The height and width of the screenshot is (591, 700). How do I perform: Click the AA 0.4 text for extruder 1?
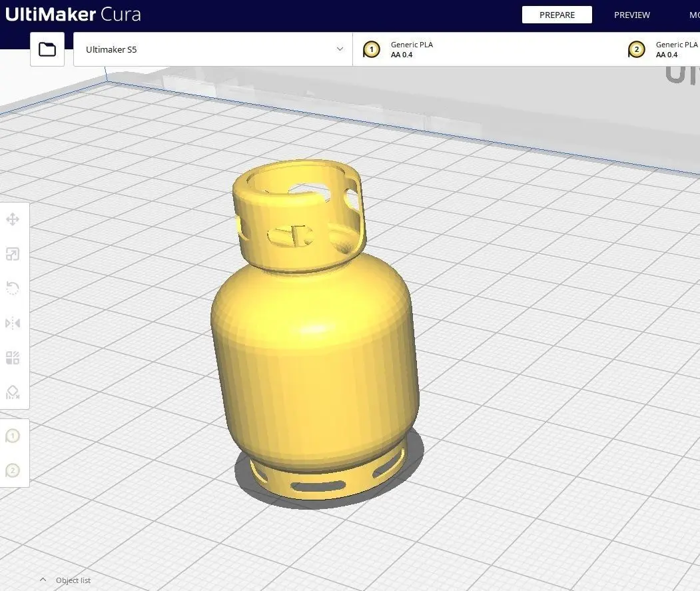coord(402,55)
